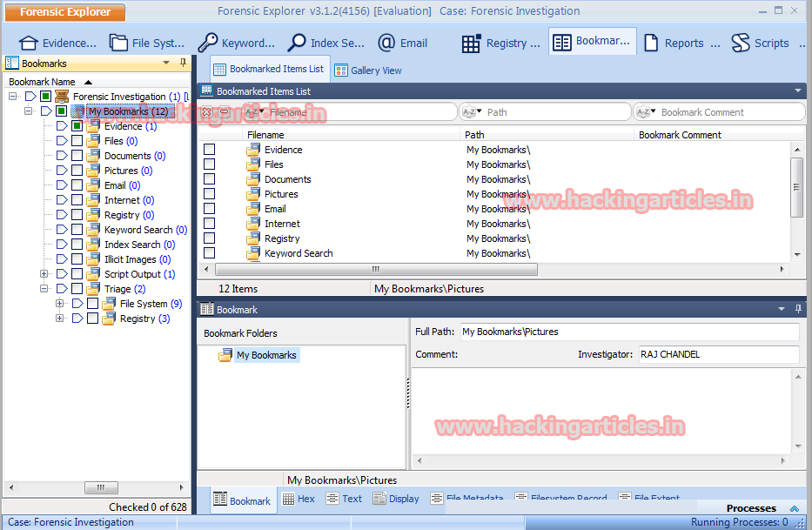This screenshot has height=530, width=812.
Task: Expand the Script Output tree node
Action: tap(44, 273)
